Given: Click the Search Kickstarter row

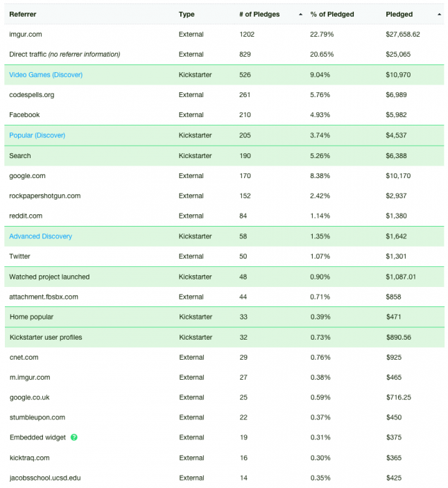Looking at the screenshot, I should coord(224,155).
